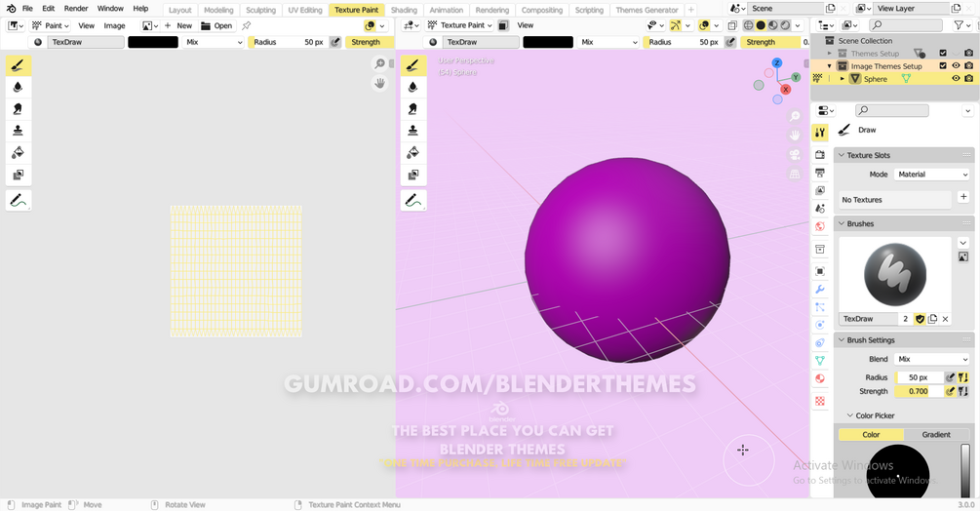This screenshot has height=511, width=980.
Task: Select the Soften tool in 3D viewport
Action: coord(413,88)
